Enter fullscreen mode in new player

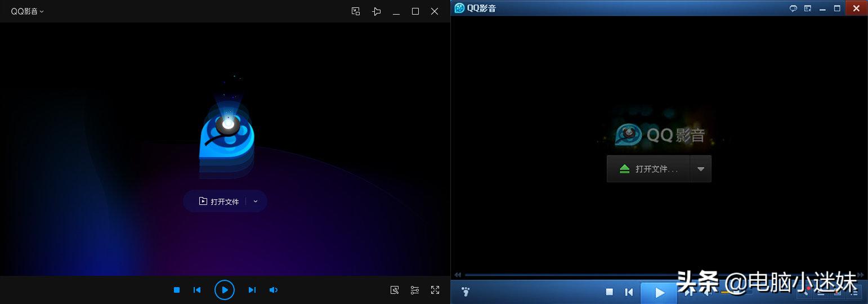(435, 290)
